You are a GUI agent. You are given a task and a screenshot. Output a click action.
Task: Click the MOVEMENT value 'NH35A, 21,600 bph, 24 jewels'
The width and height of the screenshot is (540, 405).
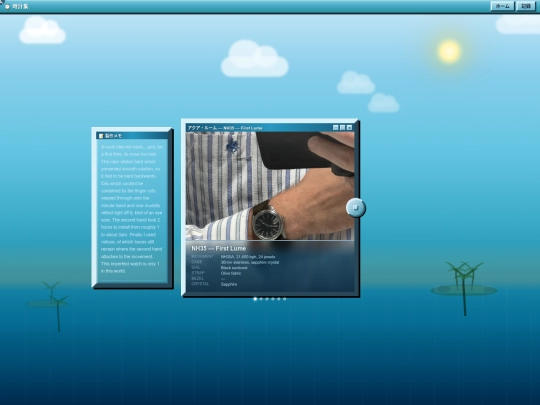(x=248, y=257)
